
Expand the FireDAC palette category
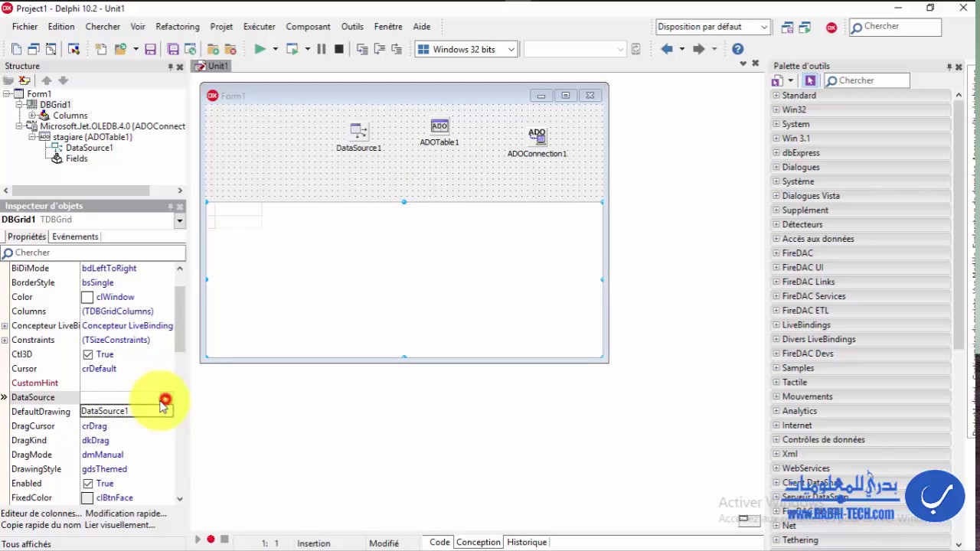(x=776, y=253)
